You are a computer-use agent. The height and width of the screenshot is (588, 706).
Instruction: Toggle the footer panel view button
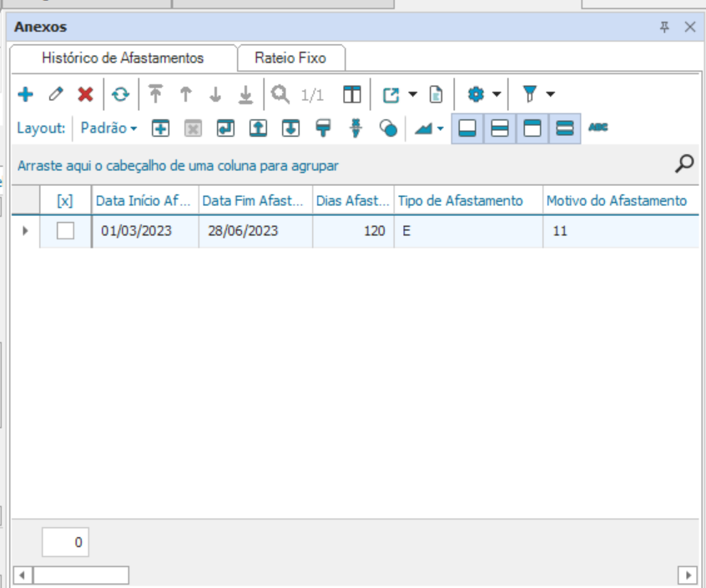point(467,128)
